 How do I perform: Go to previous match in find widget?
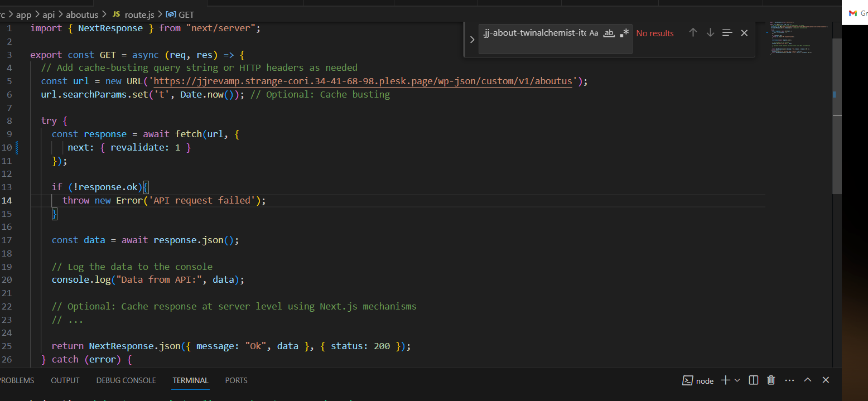[x=693, y=33]
